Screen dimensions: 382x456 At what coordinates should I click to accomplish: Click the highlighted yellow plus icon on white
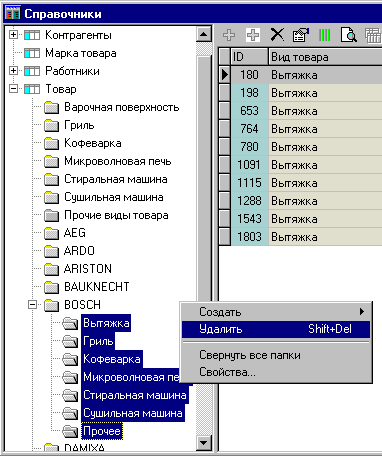pyautogui.click(x=253, y=35)
